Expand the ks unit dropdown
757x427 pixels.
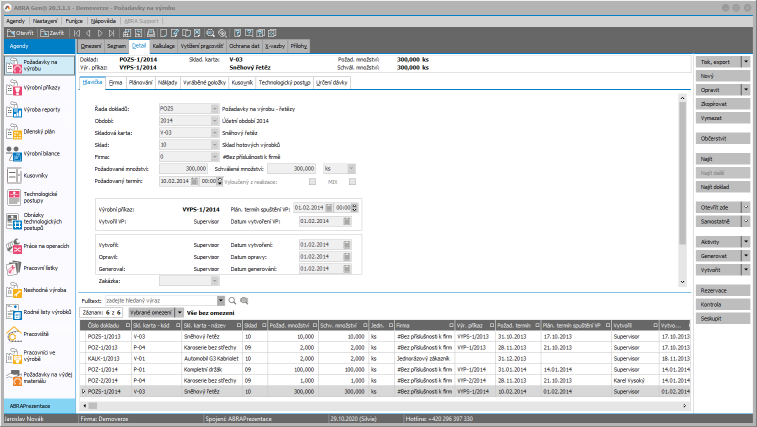coord(351,169)
